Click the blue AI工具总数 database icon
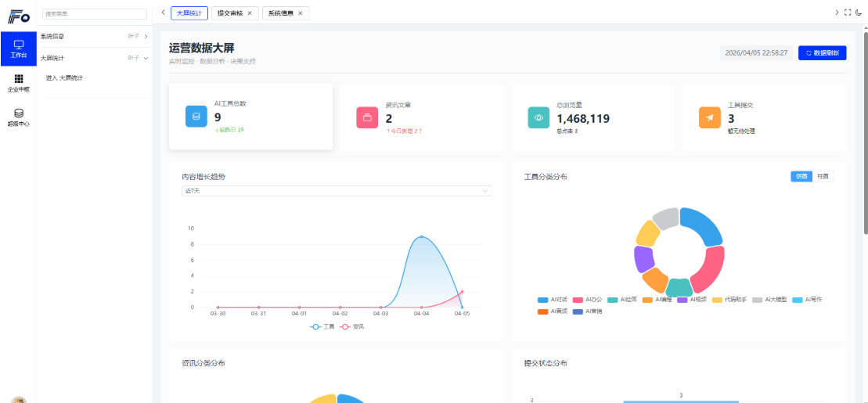 tap(196, 117)
